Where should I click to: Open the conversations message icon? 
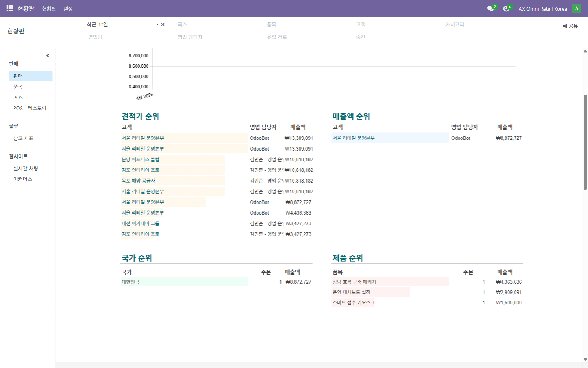tap(490, 8)
